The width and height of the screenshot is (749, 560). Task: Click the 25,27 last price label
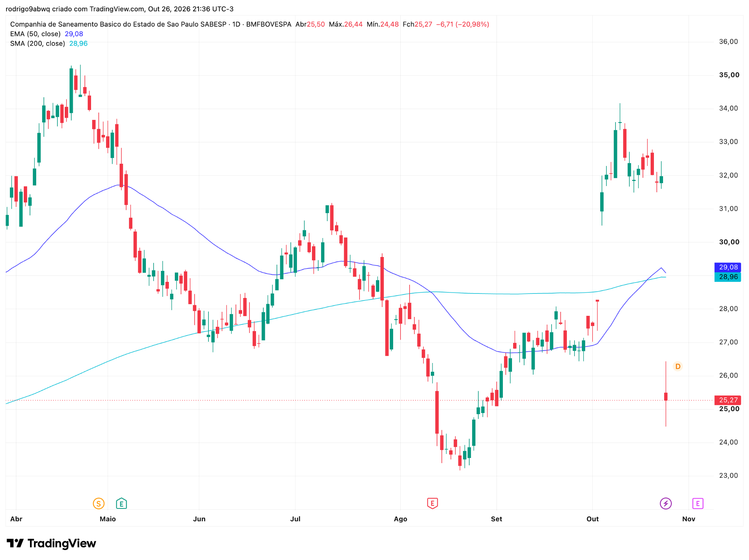point(728,400)
